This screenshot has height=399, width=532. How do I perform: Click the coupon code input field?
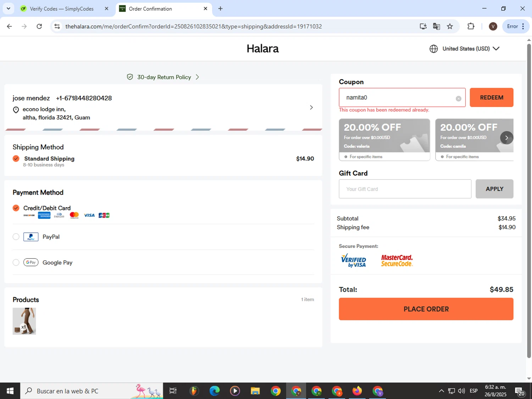(402, 98)
